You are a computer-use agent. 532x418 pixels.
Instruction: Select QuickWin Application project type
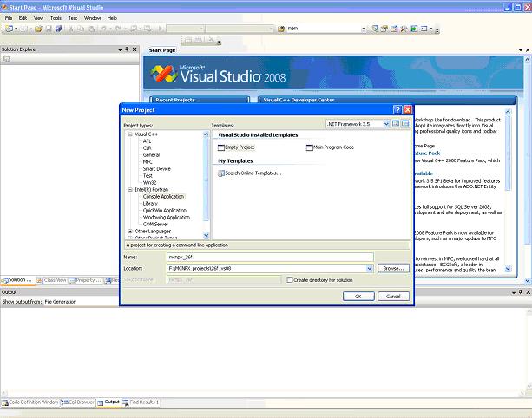click(x=165, y=210)
